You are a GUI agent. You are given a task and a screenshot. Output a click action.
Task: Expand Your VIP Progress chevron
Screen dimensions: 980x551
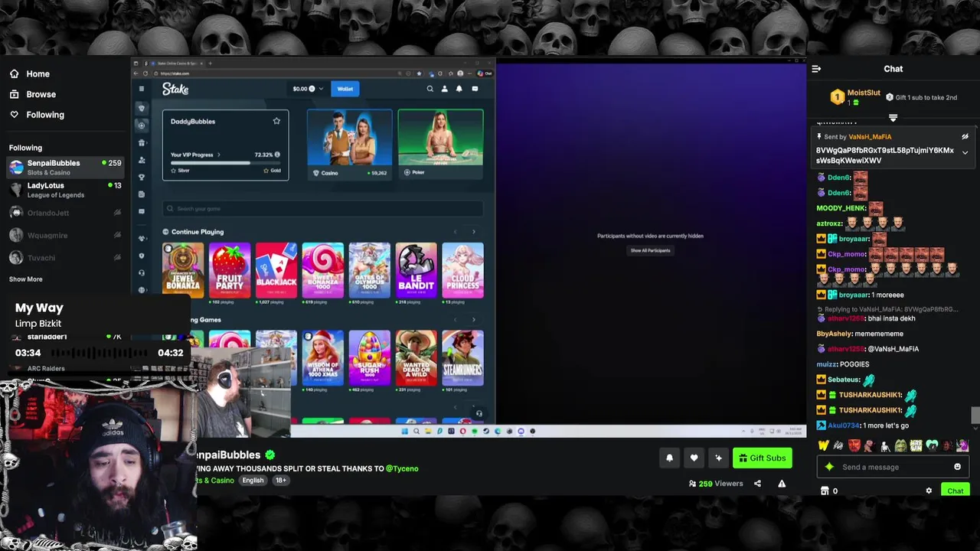tap(218, 155)
